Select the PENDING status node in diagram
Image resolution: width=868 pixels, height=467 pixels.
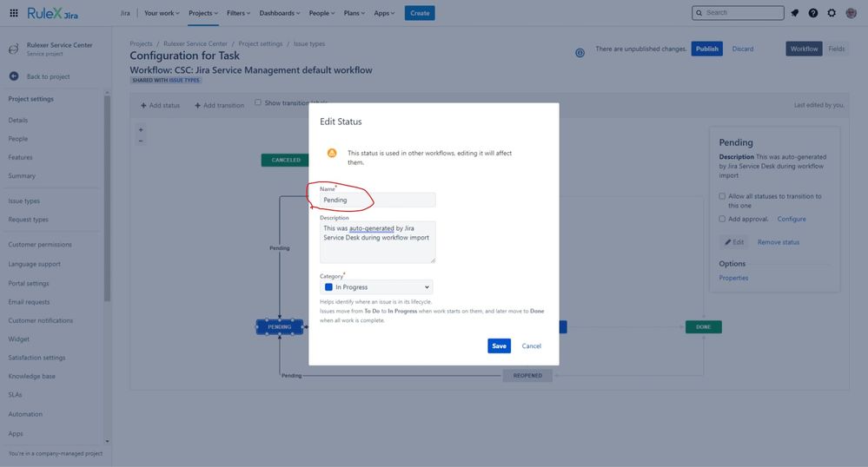click(280, 327)
